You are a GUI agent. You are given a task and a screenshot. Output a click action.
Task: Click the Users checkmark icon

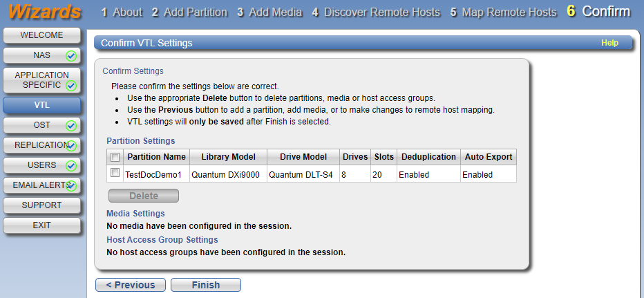71,166
